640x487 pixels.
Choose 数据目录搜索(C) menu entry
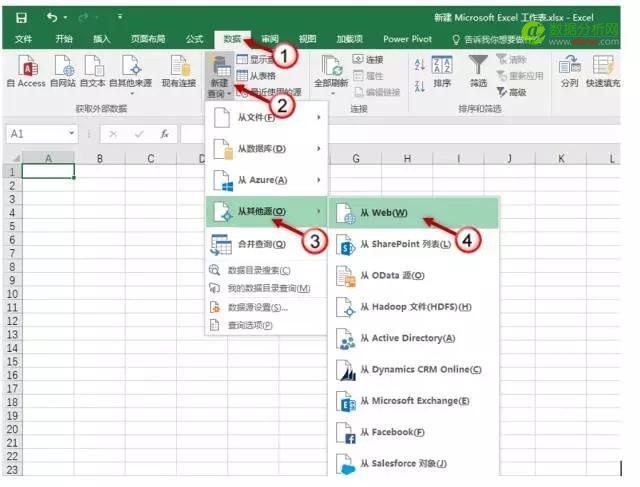(267, 270)
